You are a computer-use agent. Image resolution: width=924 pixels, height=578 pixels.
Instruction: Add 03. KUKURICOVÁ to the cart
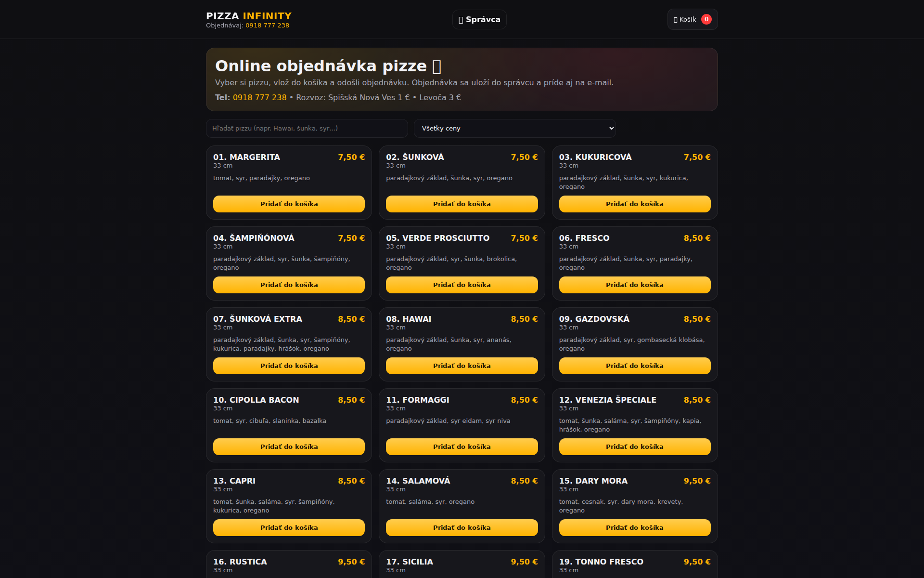coord(634,204)
